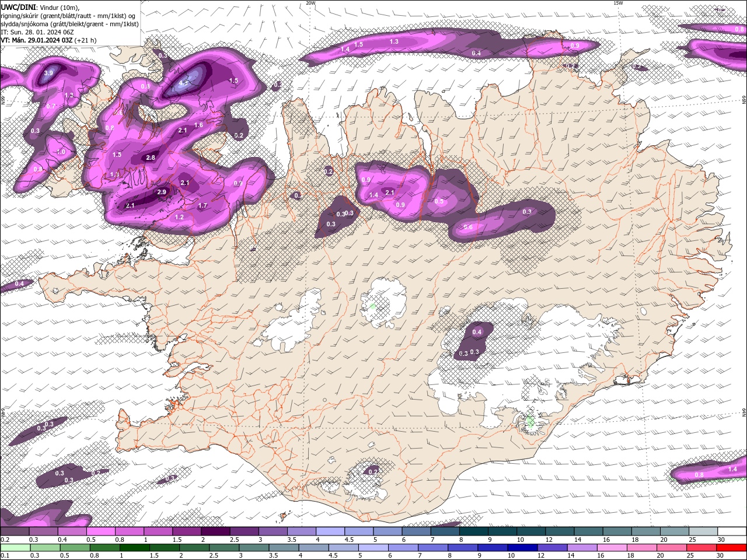Click the UWC/DINI title text
This screenshot has height=560, width=747.
click(x=19, y=6)
